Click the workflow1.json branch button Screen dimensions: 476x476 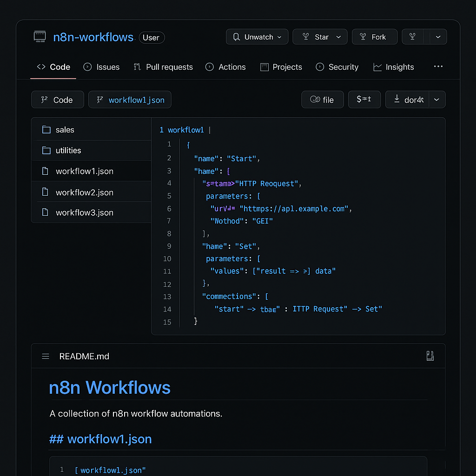[x=130, y=99]
